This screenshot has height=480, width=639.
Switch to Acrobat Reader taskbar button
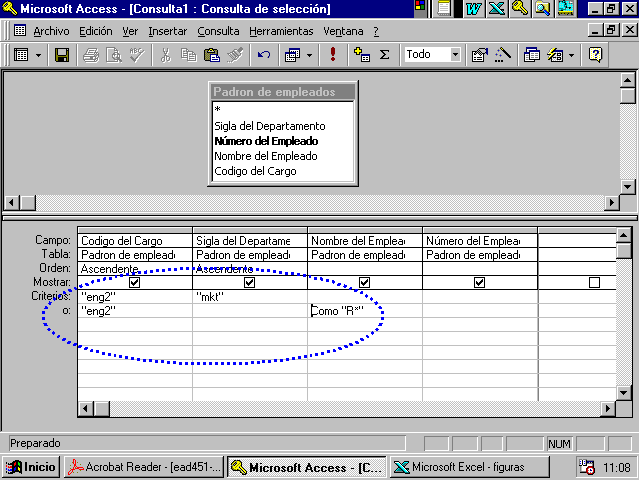coord(144,467)
